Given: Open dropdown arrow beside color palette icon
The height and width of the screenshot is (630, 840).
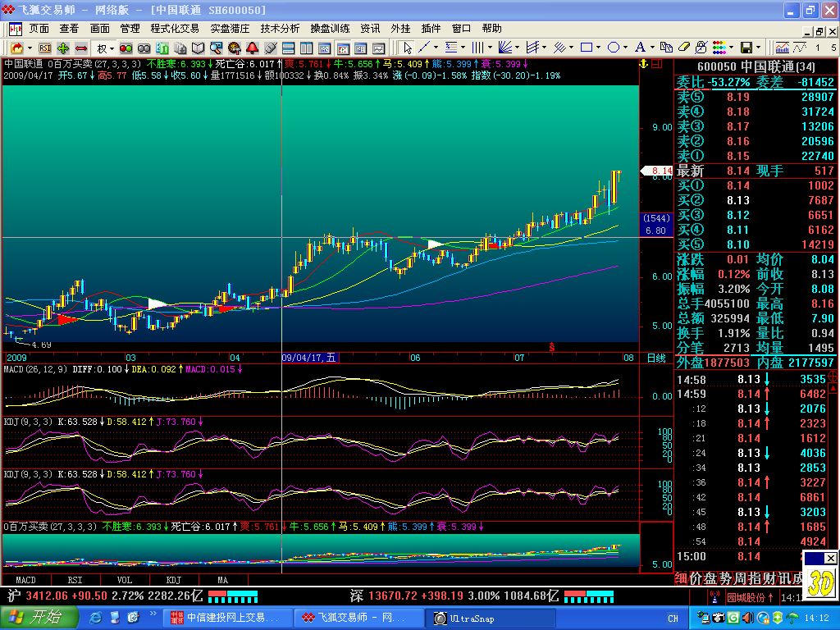Looking at the screenshot, I should click(731, 48).
